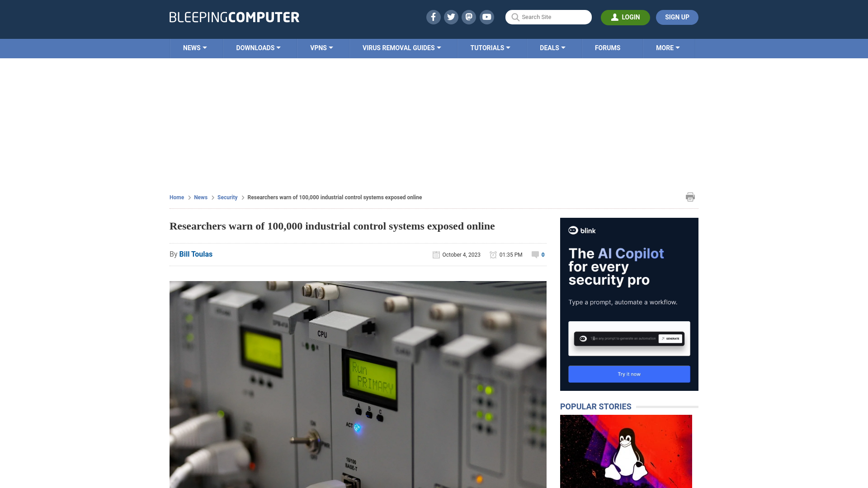Click the calendar date icon
Screen dimensions: 868x488
coord(436,254)
